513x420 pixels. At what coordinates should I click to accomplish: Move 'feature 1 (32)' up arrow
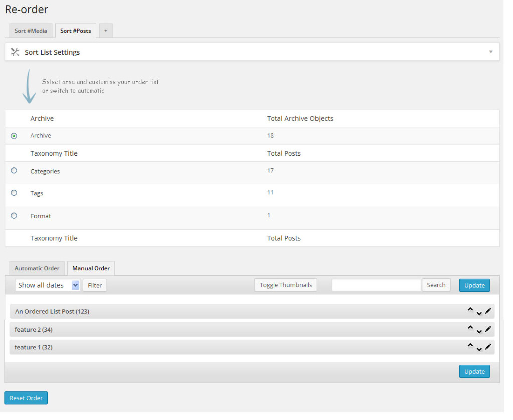click(478, 351)
